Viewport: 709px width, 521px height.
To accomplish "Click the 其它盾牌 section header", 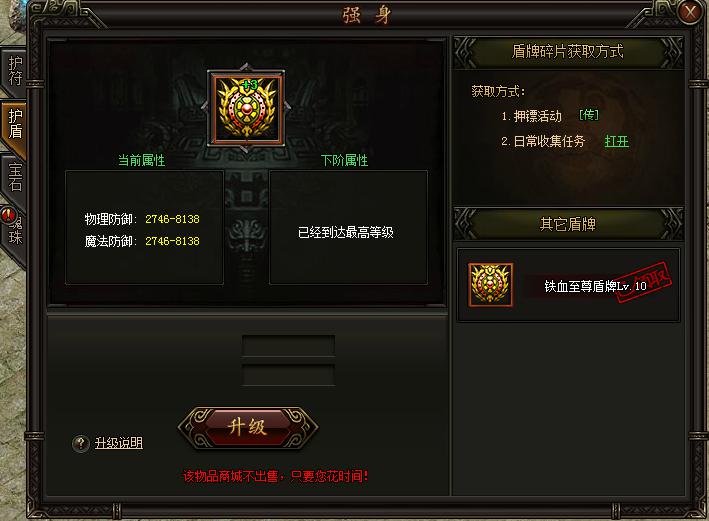I will click(x=568, y=224).
